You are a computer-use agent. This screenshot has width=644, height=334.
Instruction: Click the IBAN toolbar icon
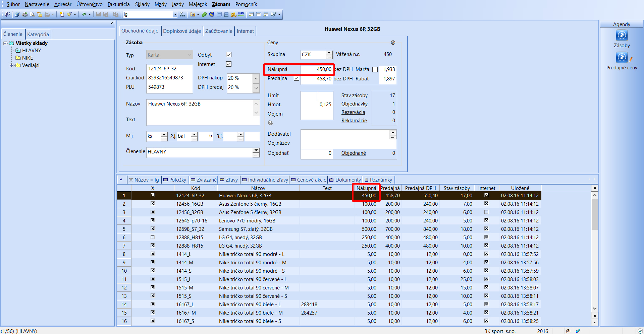241,14
